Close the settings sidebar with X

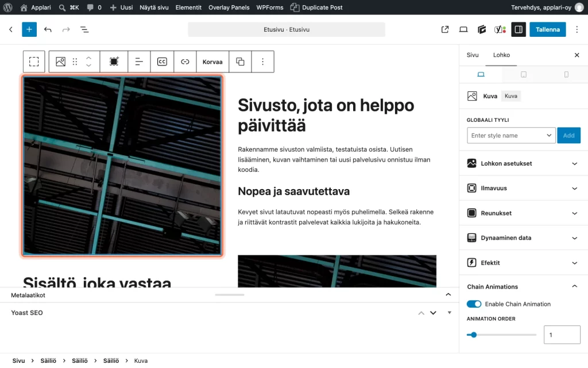(x=577, y=55)
